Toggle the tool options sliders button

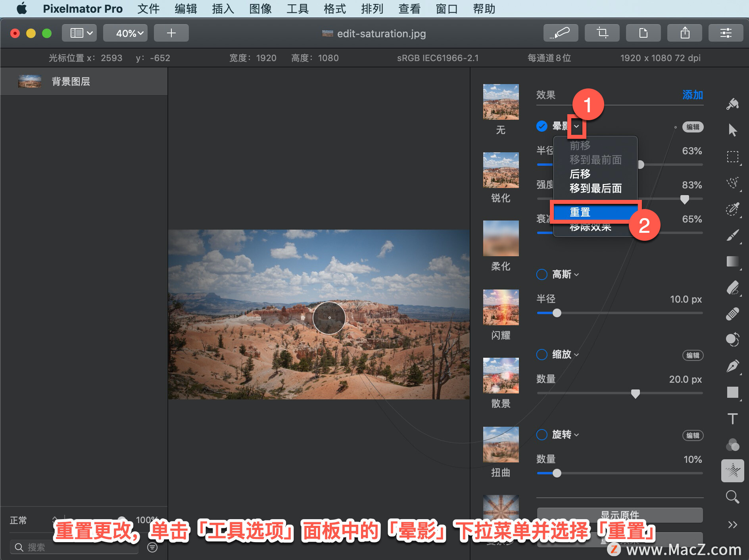[726, 33]
